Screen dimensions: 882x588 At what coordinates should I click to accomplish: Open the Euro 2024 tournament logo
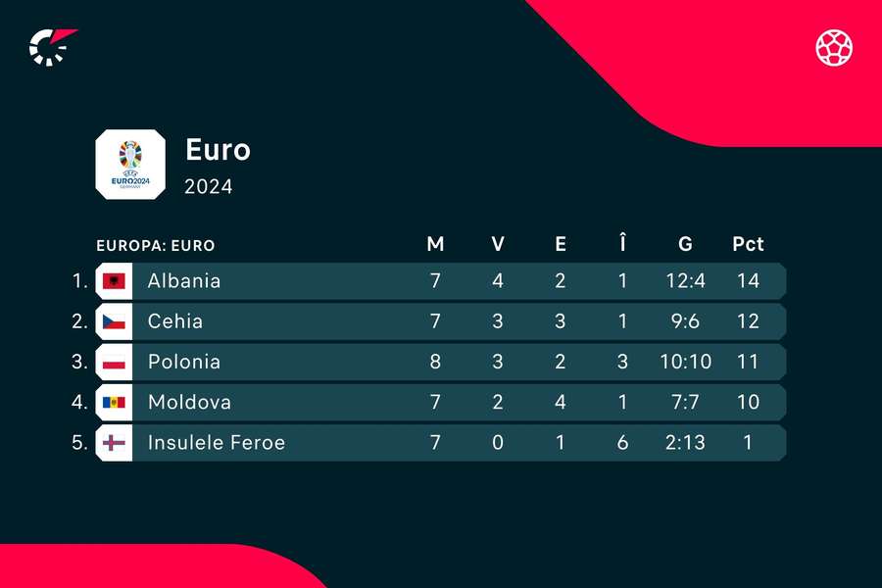pyautogui.click(x=130, y=165)
